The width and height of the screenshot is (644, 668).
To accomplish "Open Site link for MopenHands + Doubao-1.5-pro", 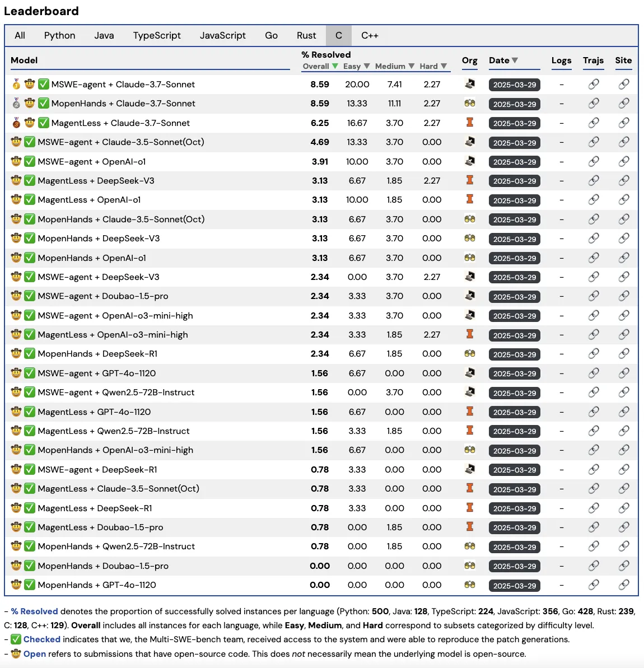I will [x=623, y=566].
